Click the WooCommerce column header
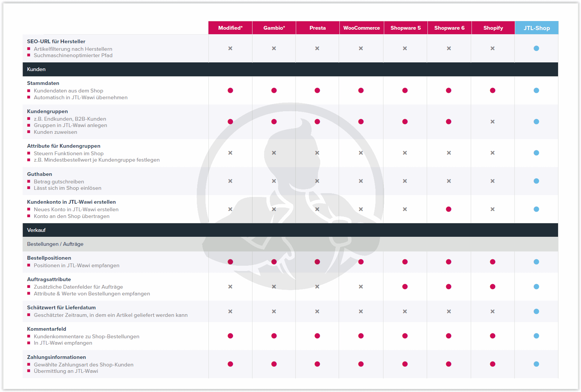581x392 pixels. click(361, 28)
